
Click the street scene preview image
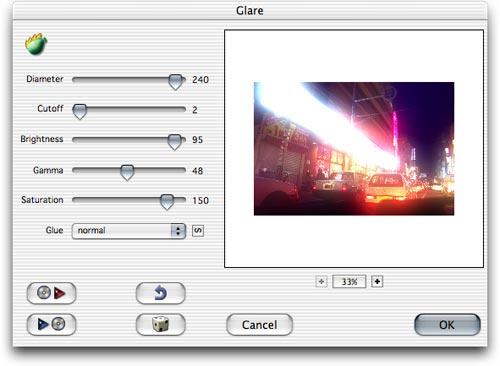click(354, 149)
